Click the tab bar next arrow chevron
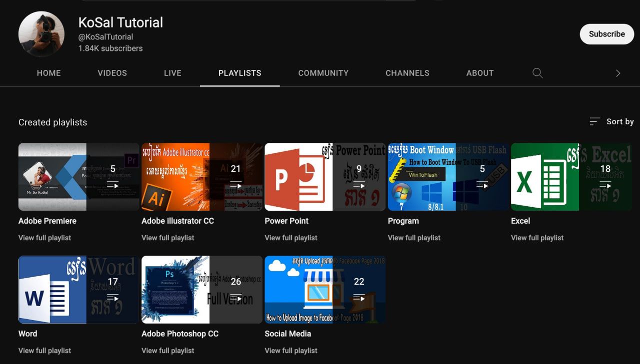Viewport: 640px width, 364px height. coord(618,73)
